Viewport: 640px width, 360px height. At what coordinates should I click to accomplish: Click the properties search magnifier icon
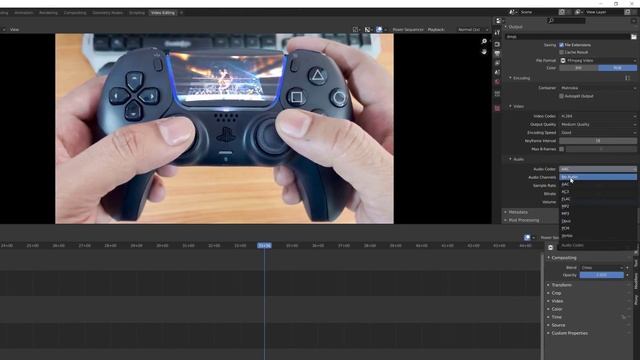point(551,20)
